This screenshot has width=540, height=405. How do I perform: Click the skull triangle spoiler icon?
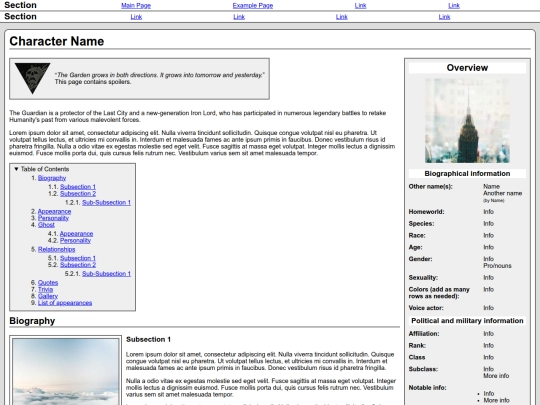pyautogui.click(x=32, y=78)
